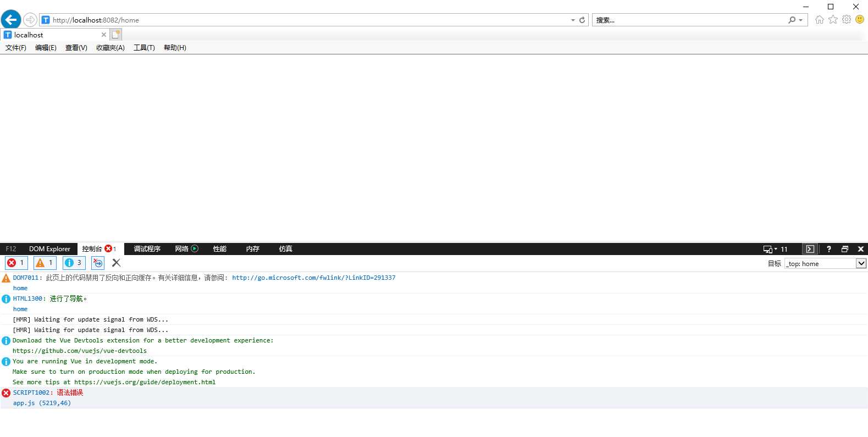
Task: Select the vuejs.org deployment tips line
Action: point(114,382)
